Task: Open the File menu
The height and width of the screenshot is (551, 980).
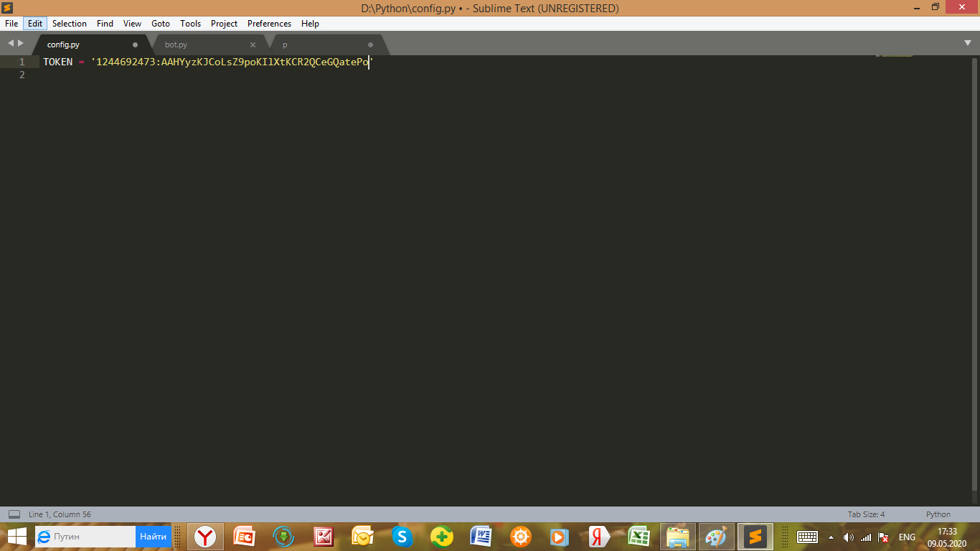Action: (11, 24)
